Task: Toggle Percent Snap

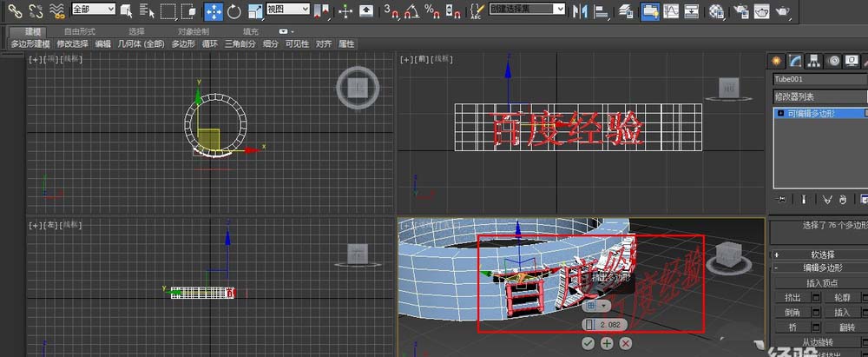Action: point(431,10)
